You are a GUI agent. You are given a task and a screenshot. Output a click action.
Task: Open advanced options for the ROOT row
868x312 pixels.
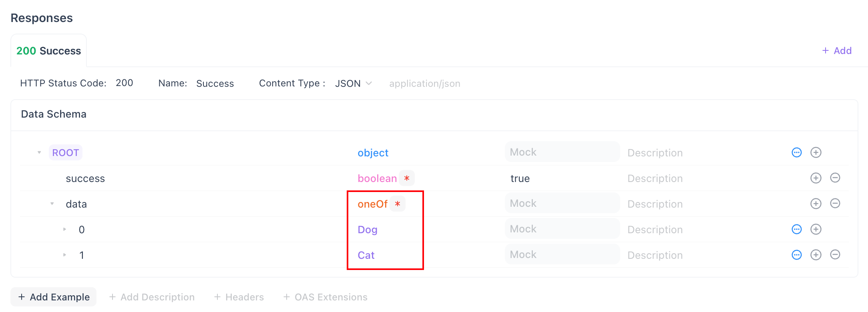[x=797, y=152]
